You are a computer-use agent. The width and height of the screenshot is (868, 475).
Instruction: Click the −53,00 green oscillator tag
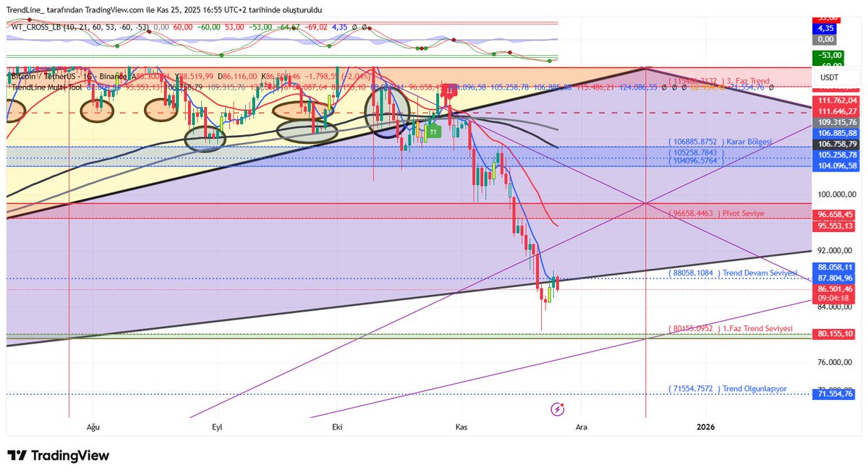(829, 55)
